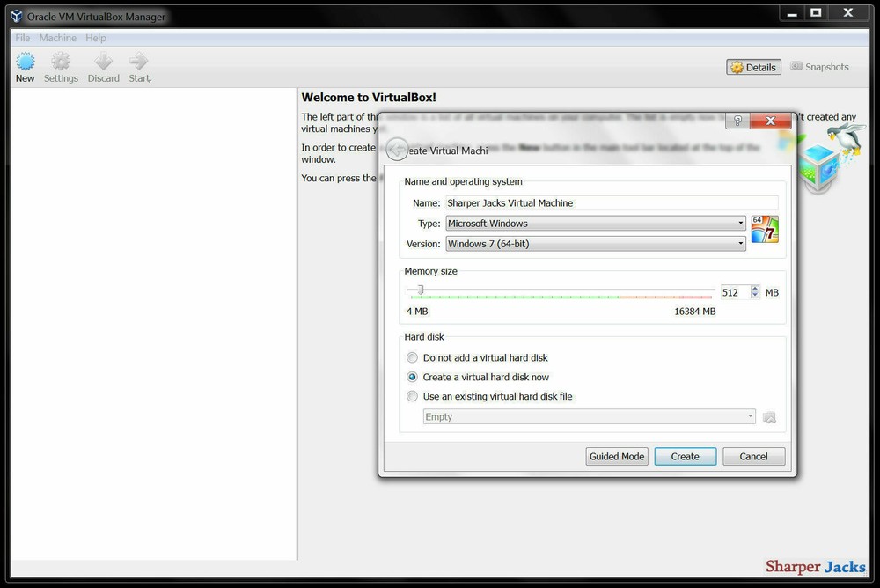Screen dimensions: 880x588
Task: Open the Type dropdown showing Microsoft Windows
Action: point(595,223)
